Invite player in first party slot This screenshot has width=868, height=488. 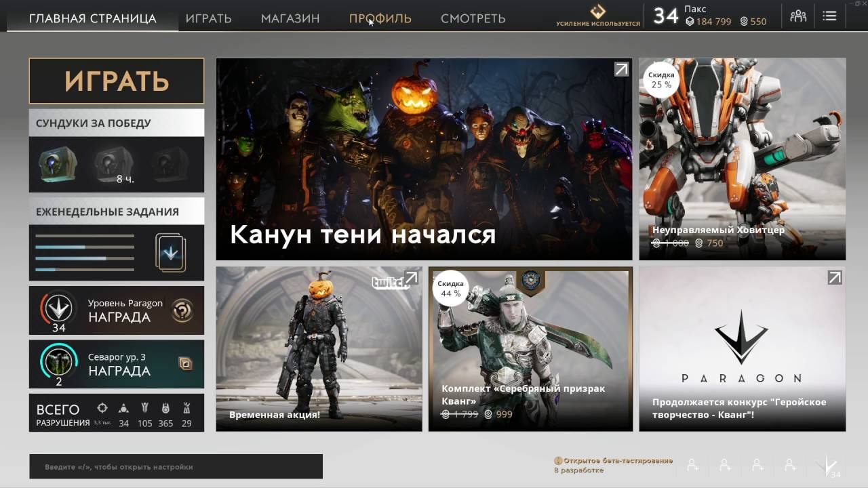tap(692, 466)
